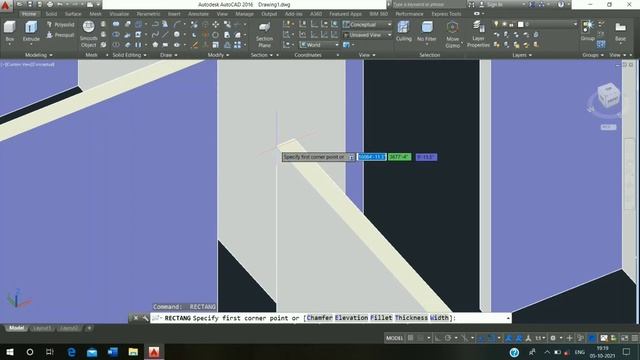
Task: Expand the Modeling panel dropdown
Action: 39,55
